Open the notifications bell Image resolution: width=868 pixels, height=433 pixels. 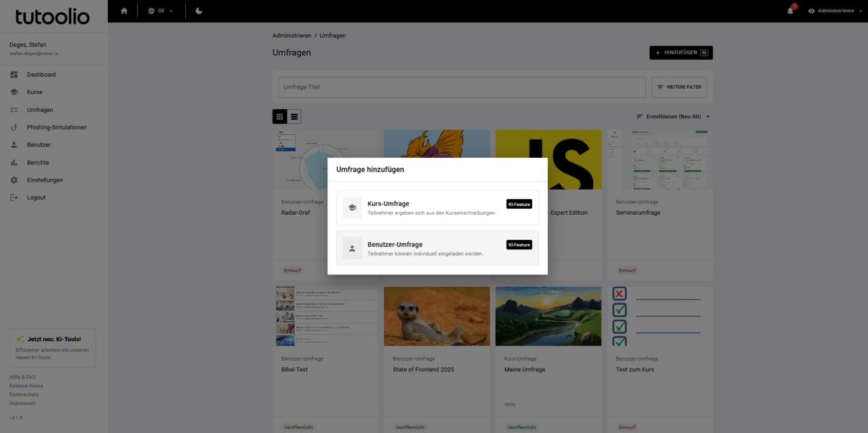(x=790, y=11)
